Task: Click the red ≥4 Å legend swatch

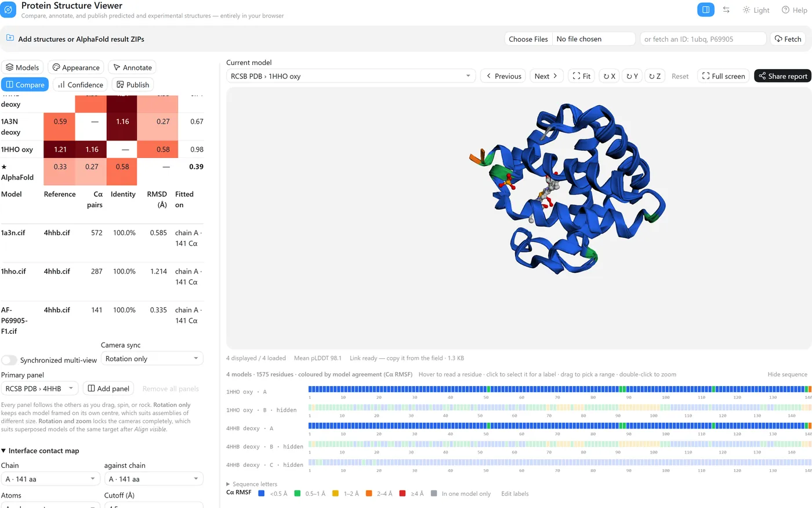Action: 403,493
